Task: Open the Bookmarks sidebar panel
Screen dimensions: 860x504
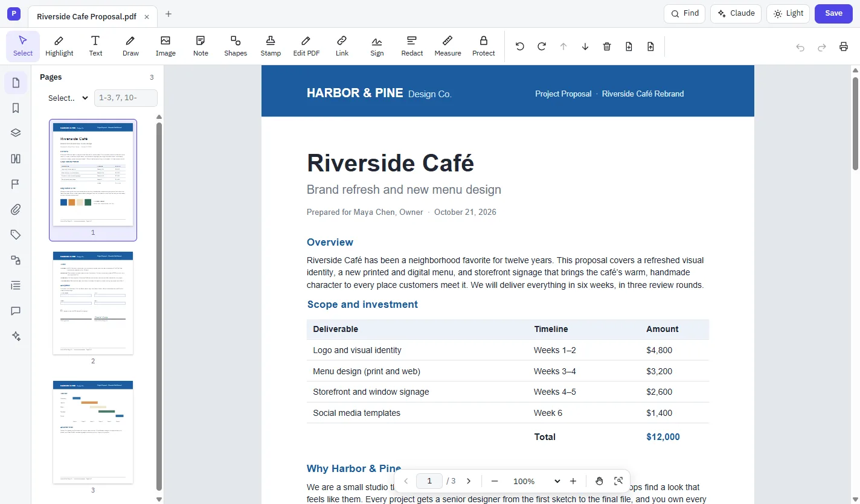Action: tap(16, 108)
